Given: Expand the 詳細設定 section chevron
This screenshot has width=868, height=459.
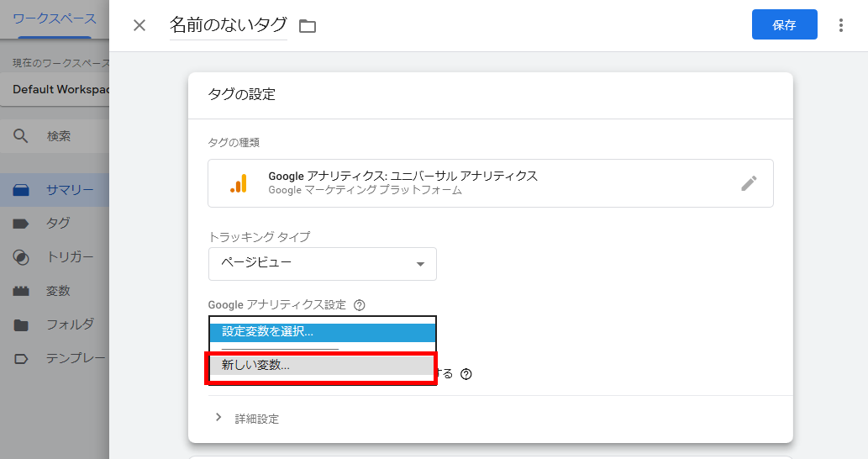Looking at the screenshot, I should tap(218, 418).
